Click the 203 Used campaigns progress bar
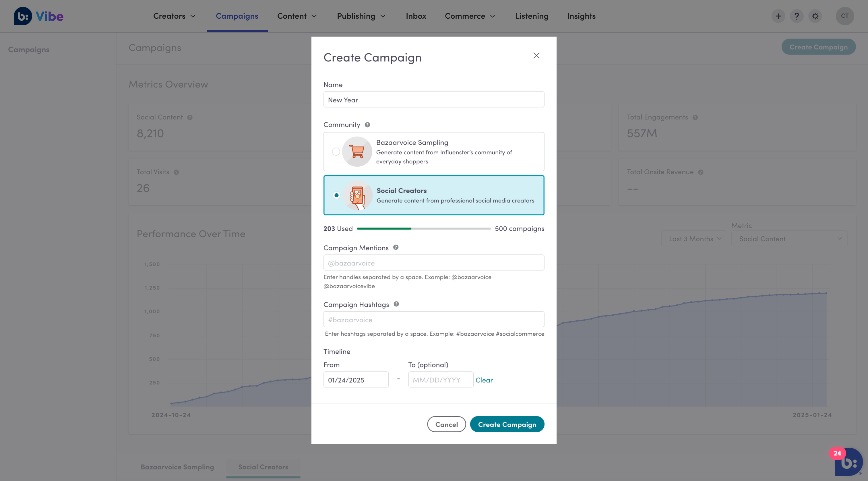 point(424,229)
